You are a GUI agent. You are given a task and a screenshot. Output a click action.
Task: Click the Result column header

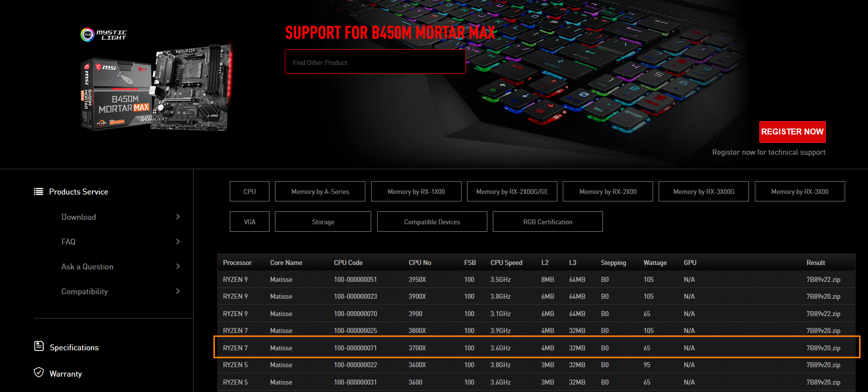click(x=816, y=262)
